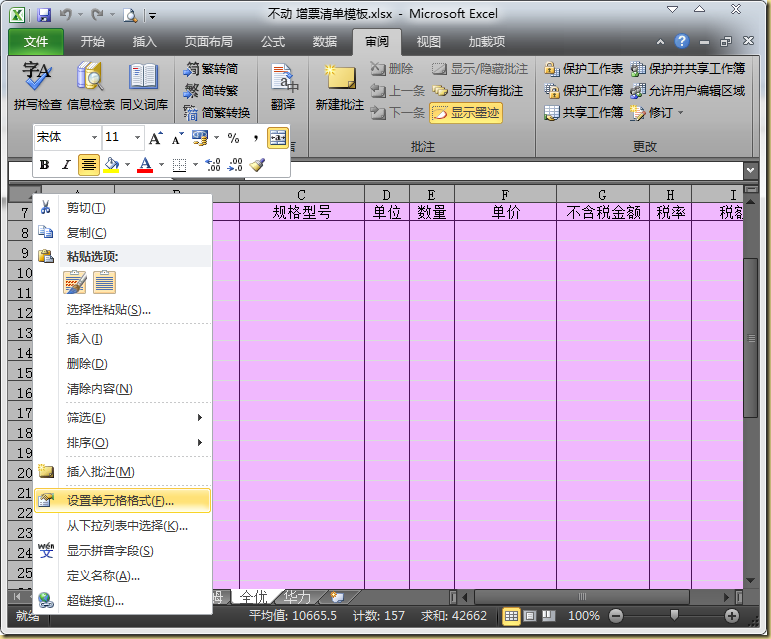Open the 文件 File tab
Viewport: 771px width, 639px height.
tap(36, 42)
